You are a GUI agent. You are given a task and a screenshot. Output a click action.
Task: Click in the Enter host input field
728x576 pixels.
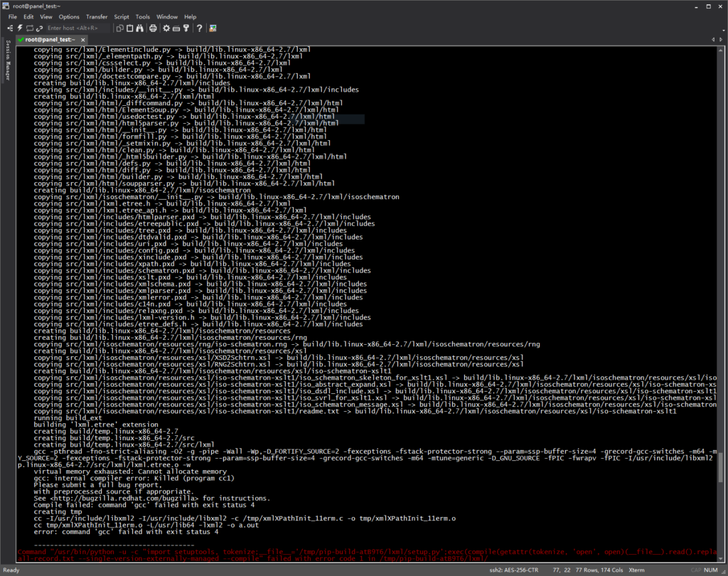click(x=78, y=28)
